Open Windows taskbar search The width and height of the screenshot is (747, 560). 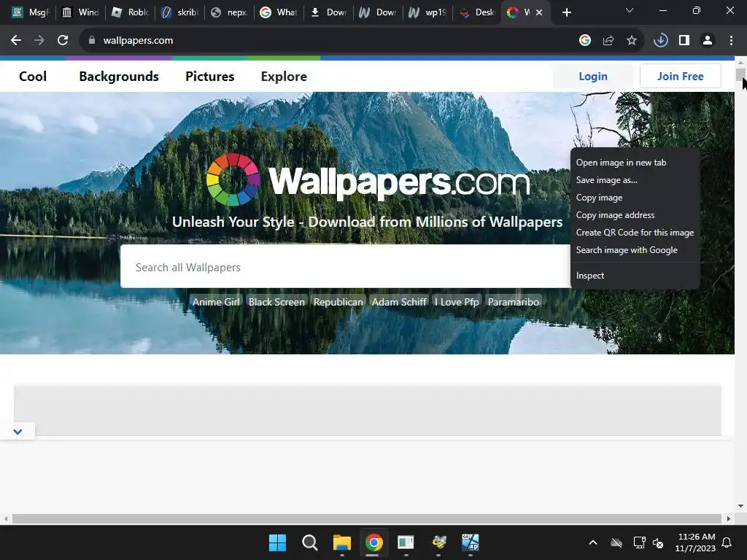coord(309,542)
